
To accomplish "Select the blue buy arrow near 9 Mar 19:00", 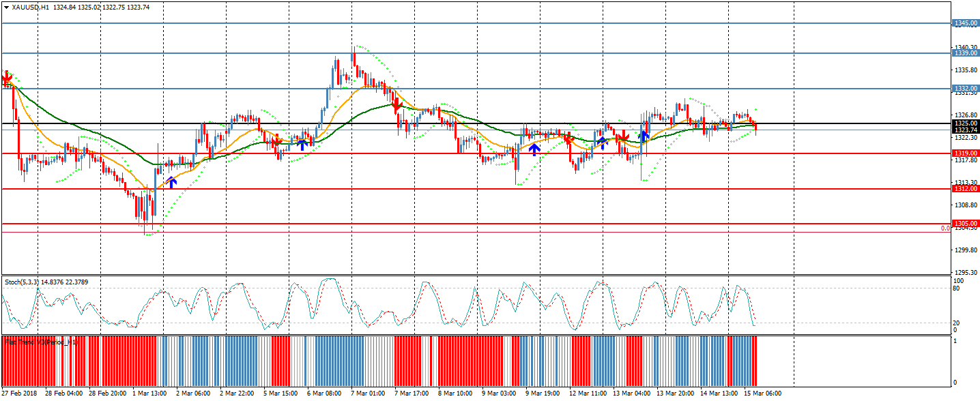I will pyautogui.click(x=534, y=149).
